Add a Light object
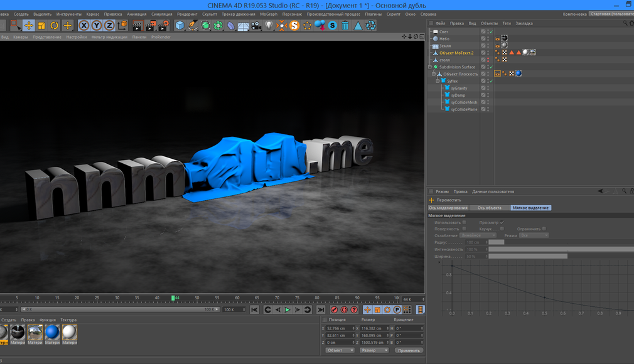The width and height of the screenshot is (634, 364). (269, 26)
